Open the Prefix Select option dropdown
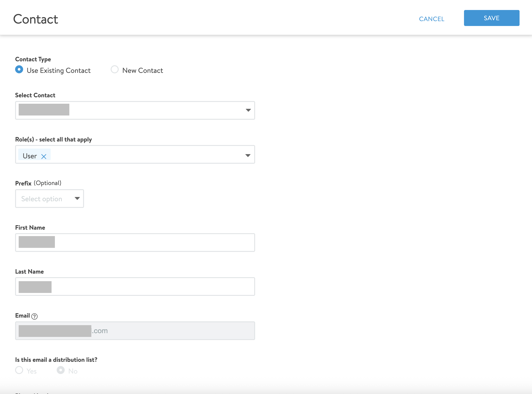Image resolution: width=532 pixels, height=394 pixels. click(x=49, y=198)
